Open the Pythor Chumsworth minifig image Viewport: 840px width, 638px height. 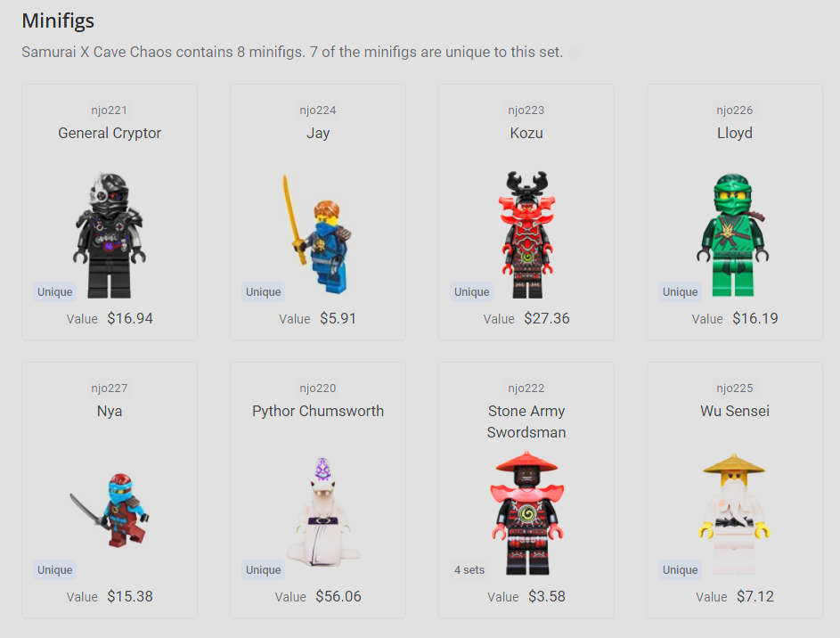(322, 512)
